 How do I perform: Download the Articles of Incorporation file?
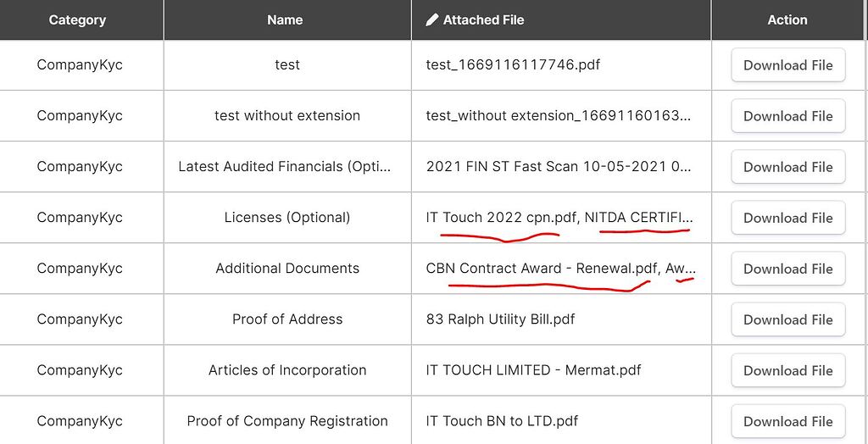click(787, 370)
